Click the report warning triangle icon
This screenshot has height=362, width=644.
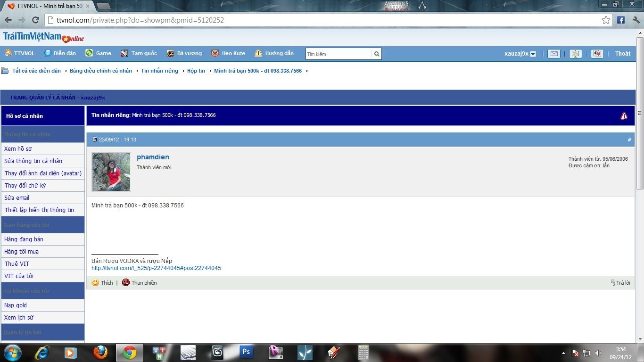[624, 115]
